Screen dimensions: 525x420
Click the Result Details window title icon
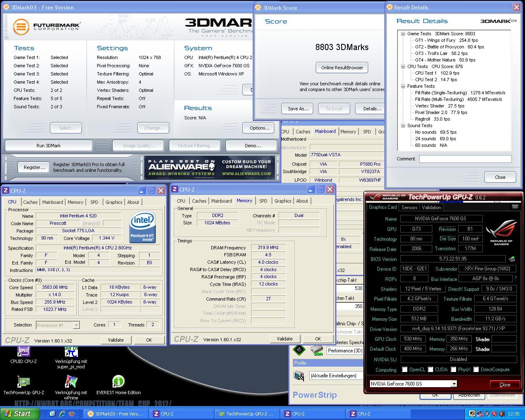(x=389, y=7)
